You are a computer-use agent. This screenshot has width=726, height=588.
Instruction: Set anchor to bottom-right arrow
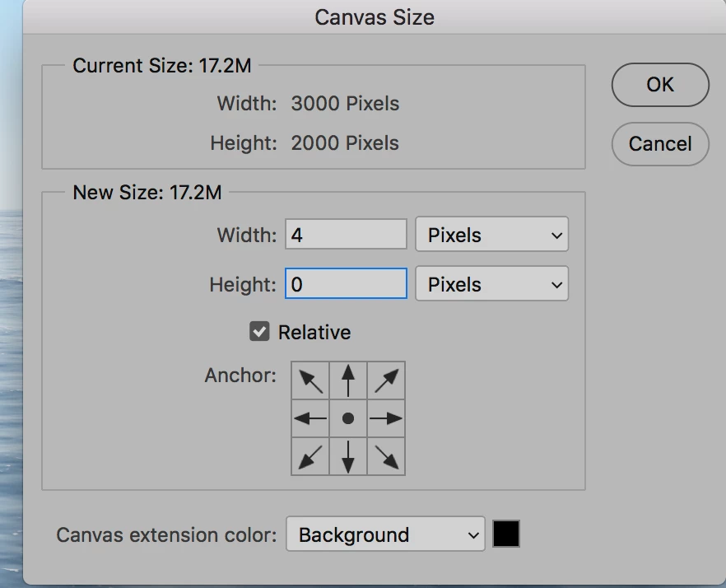386,456
